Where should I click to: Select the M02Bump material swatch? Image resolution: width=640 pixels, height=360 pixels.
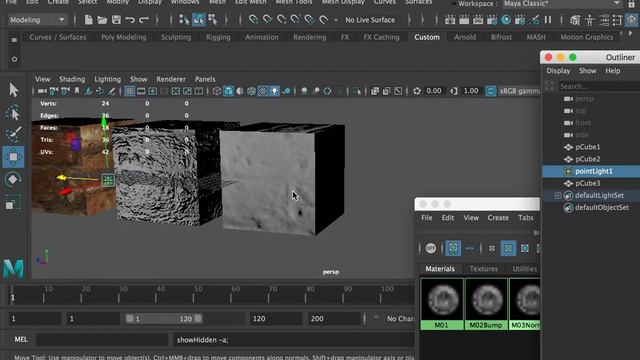click(x=486, y=303)
